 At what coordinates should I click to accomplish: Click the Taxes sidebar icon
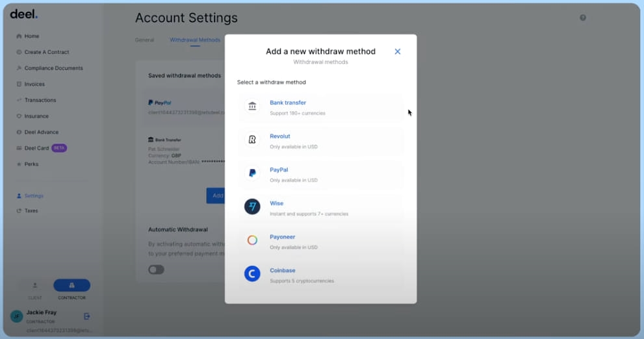(19, 210)
